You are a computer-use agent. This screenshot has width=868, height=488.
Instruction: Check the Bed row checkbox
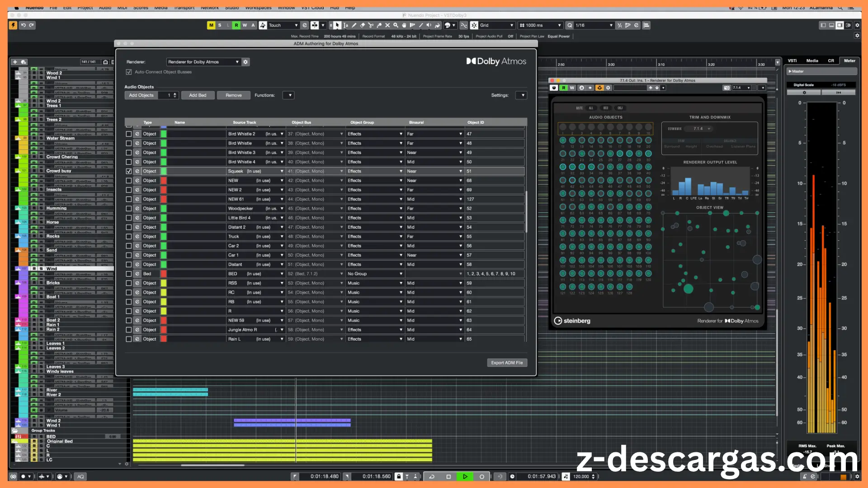point(129,274)
